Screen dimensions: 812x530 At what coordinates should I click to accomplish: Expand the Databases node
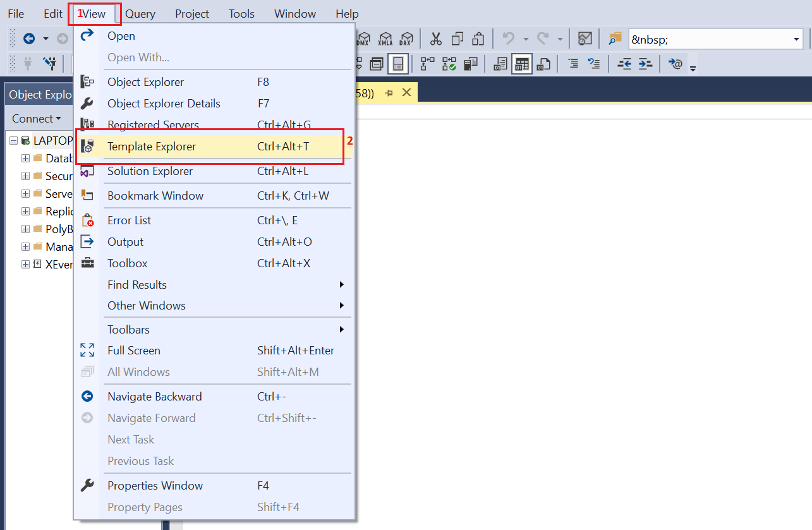coord(25,158)
